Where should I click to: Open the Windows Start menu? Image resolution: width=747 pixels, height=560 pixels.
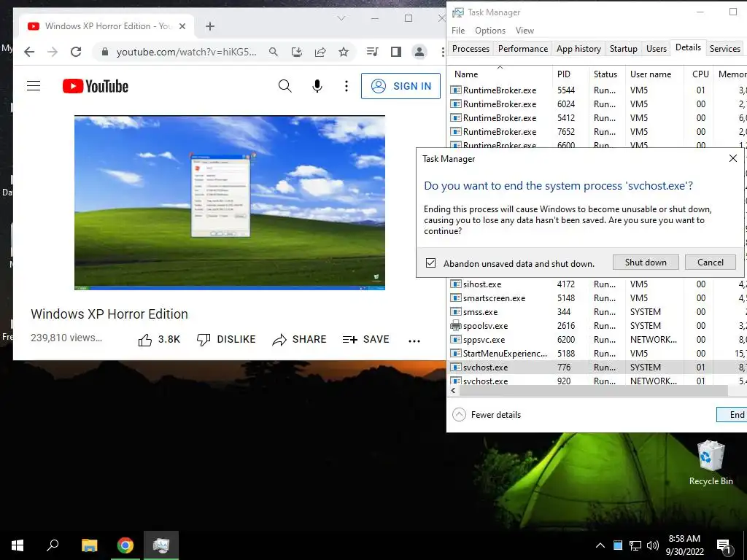18,545
